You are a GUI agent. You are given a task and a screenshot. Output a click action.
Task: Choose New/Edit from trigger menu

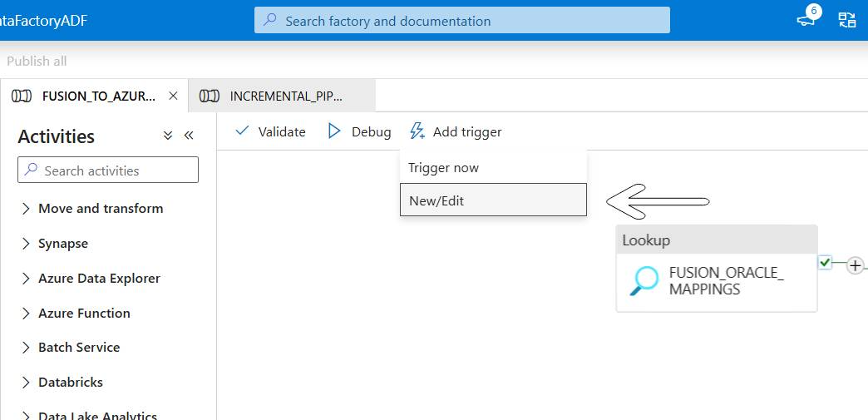pos(493,200)
